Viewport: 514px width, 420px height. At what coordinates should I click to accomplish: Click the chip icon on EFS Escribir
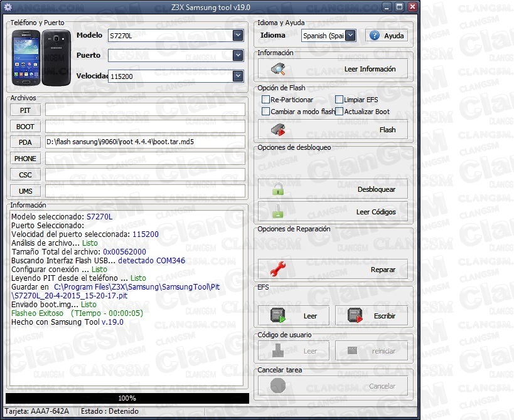coord(355,315)
